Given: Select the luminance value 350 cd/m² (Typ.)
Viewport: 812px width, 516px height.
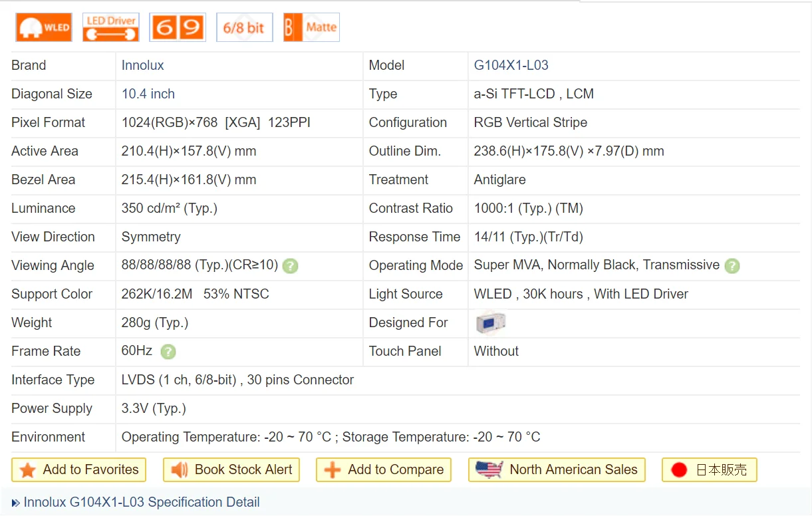Looking at the screenshot, I should tap(170, 208).
